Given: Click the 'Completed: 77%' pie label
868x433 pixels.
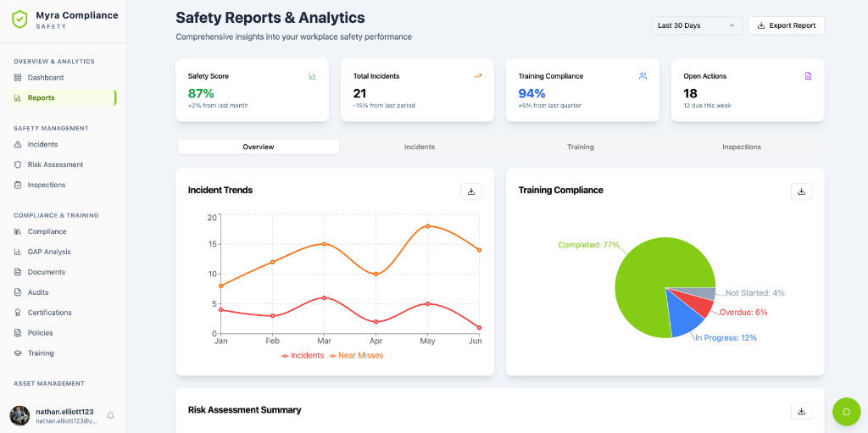Looking at the screenshot, I should point(588,245).
